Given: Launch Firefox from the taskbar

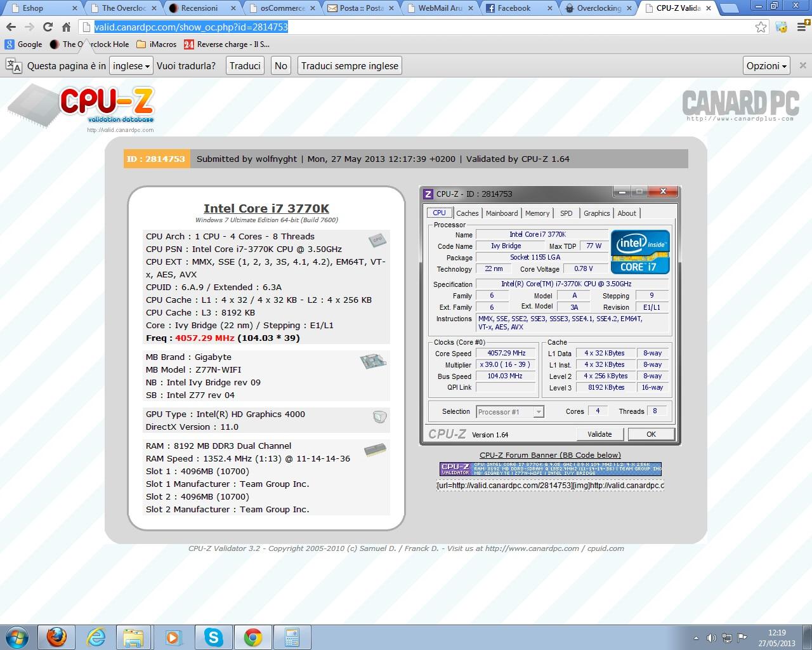Looking at the screenshot, I should point(56,637).
